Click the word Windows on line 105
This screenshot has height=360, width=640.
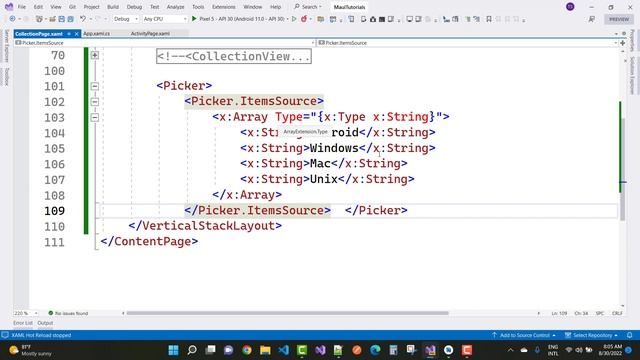334,148
